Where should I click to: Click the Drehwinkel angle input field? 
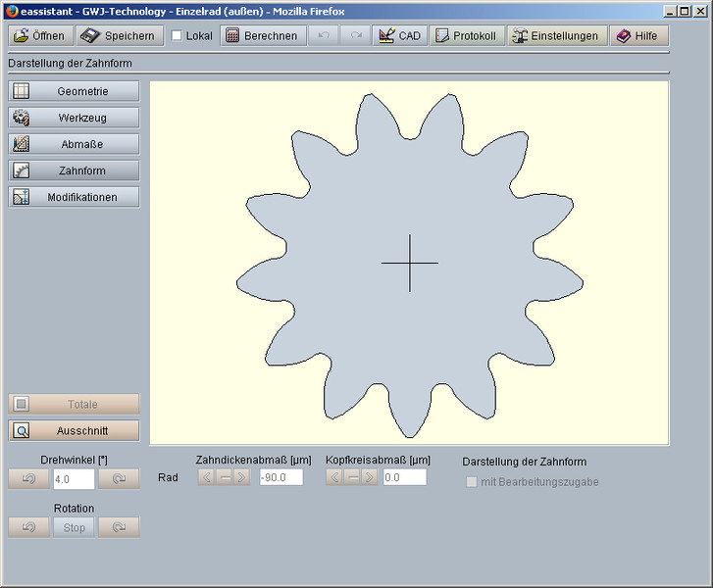click(74, 478)
